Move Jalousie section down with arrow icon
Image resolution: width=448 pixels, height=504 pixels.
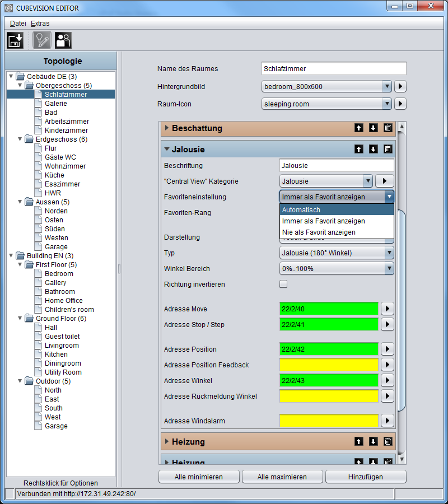coord(373,149)
